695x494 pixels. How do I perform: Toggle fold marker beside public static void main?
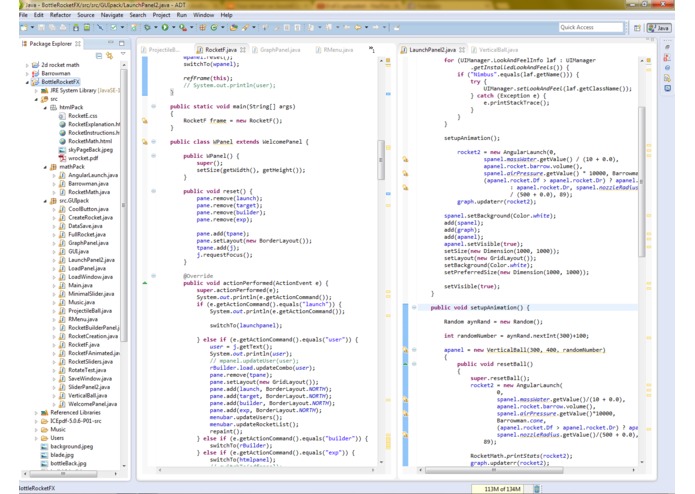pos(153,105)
